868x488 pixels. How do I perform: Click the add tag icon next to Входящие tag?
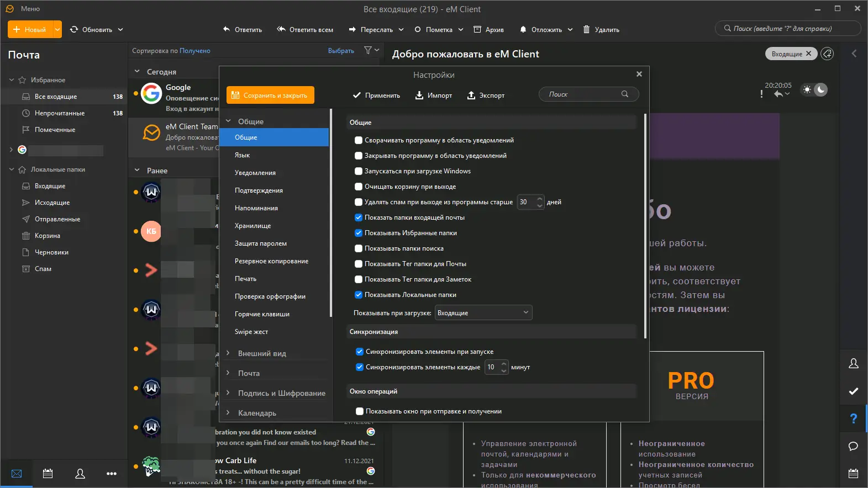point(827,54)
